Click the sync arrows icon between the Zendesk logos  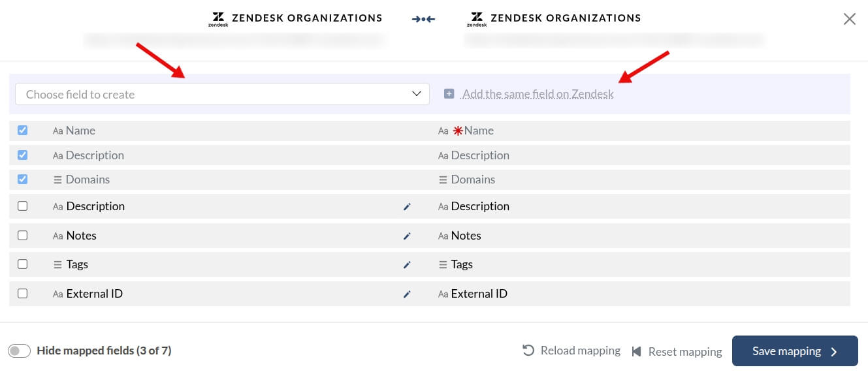(x=423, y=19)
